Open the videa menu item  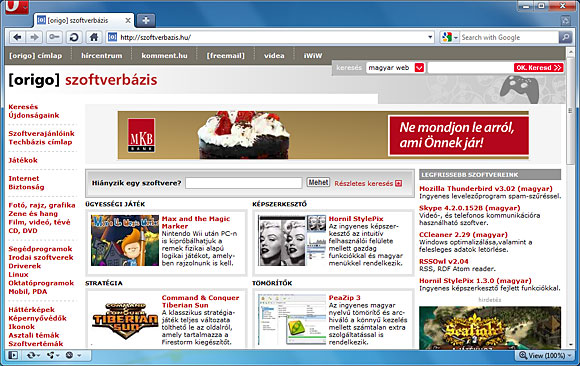point(274,56)
